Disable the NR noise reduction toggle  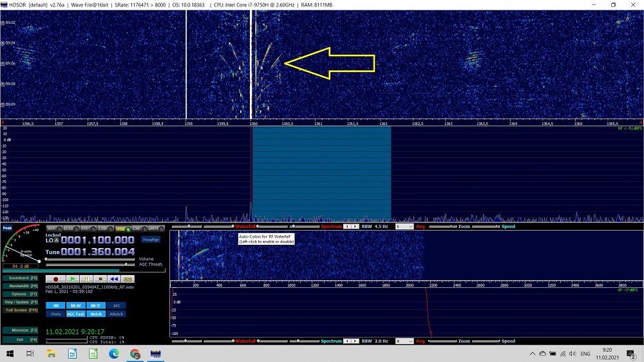(x=56, y=305)
